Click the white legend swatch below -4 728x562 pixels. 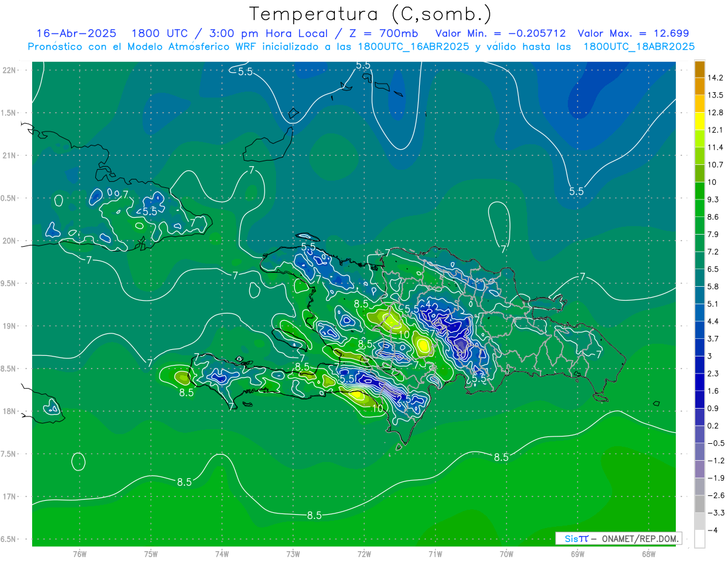coord(699,538)
